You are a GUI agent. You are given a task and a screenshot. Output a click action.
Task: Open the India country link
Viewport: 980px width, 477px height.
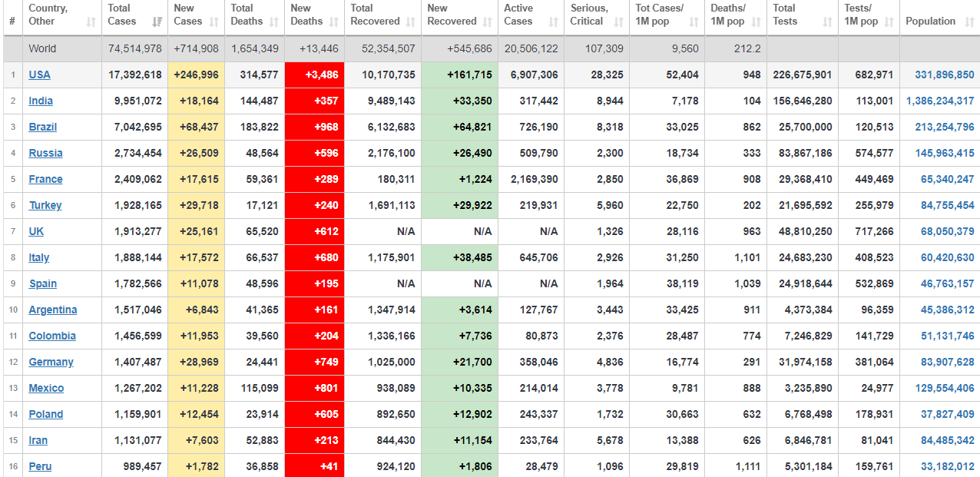(41, 101)
